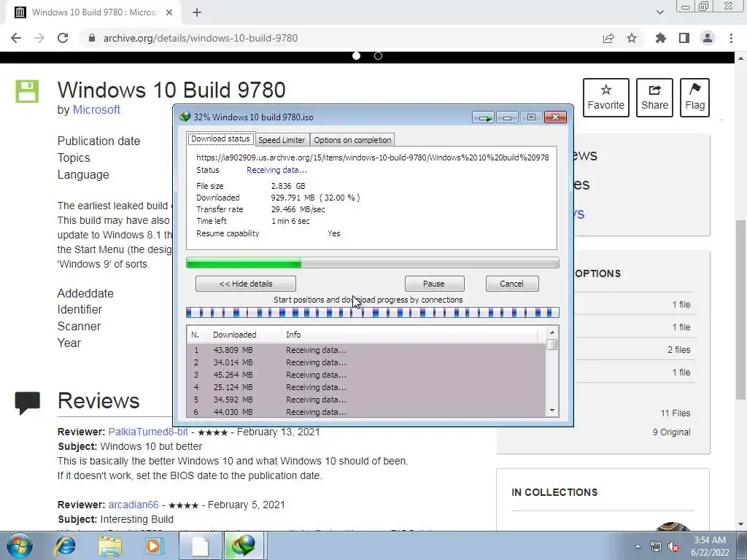
Task: Click the address bar URL
Action: (x=201, y=38)
